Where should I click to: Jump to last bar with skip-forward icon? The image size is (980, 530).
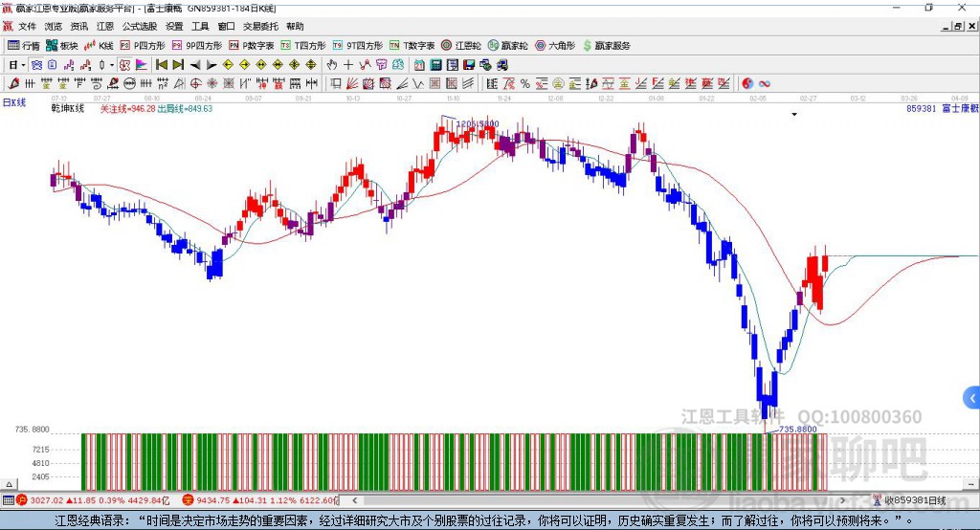point(178,65)
